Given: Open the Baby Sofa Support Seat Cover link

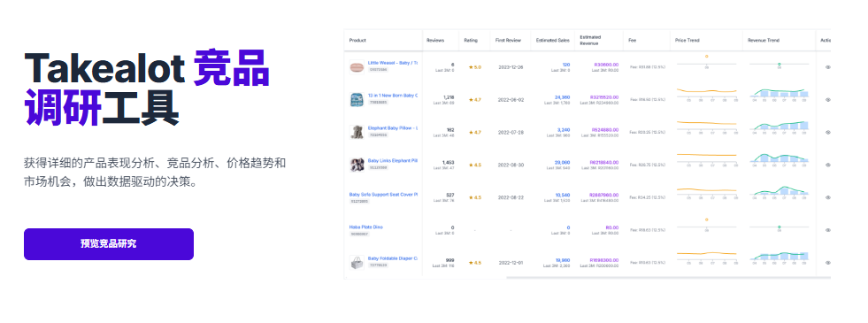Looking at the screenshot, I should 383,195.
